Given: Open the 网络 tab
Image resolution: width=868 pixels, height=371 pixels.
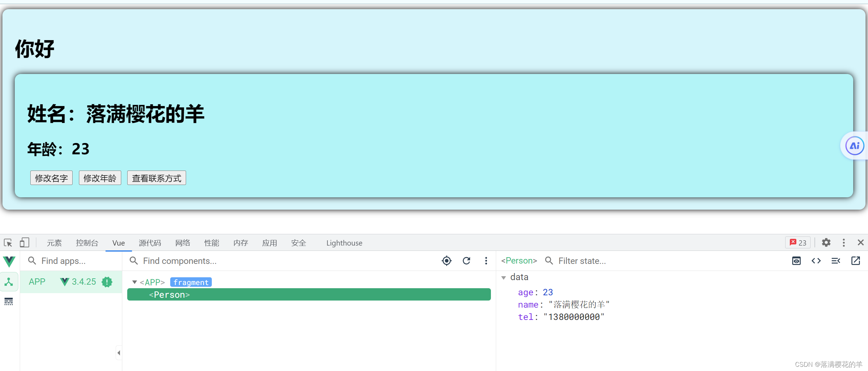Looking at the screenshot, I should tap(183, 243).
